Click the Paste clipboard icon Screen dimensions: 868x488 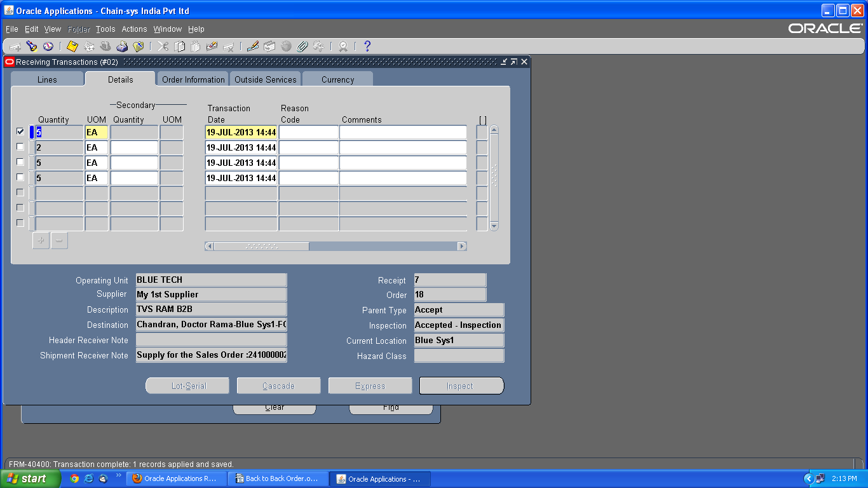tap(196, 46)
